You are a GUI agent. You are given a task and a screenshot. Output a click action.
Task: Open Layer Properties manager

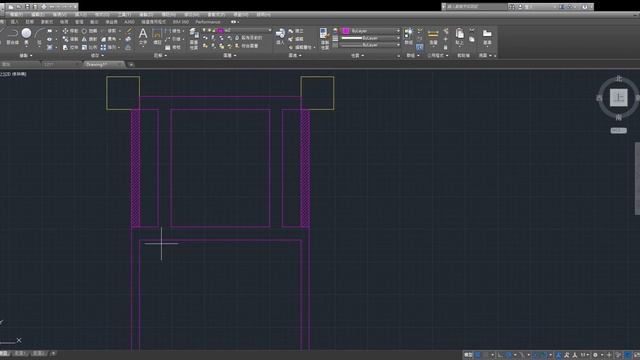[x=194, y=39]
